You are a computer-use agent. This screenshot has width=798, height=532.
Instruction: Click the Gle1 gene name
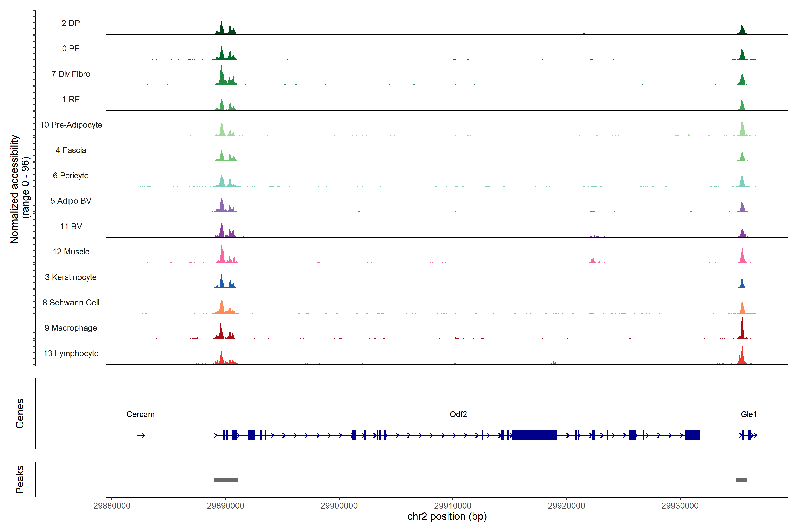[x=749, y=414]
